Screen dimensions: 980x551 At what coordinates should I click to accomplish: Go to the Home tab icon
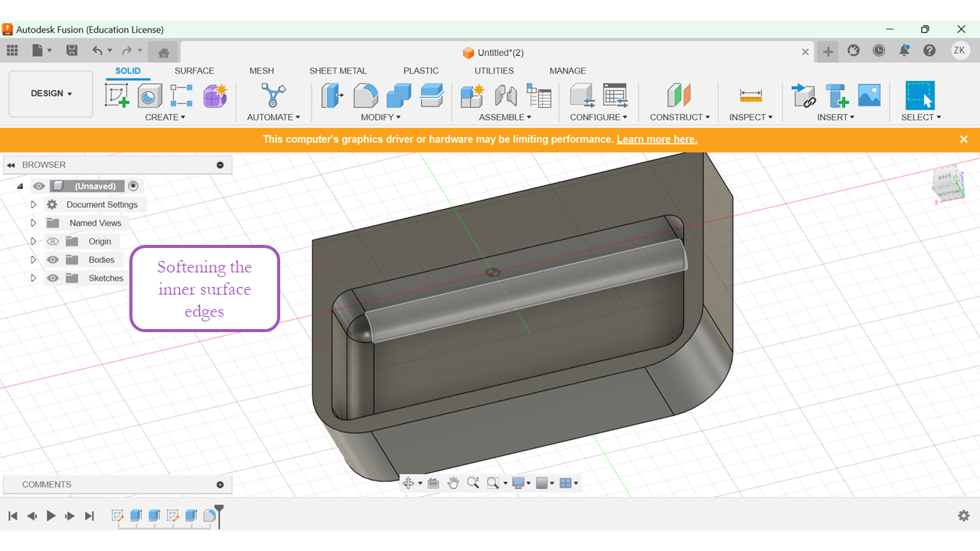tap(163, 52)
